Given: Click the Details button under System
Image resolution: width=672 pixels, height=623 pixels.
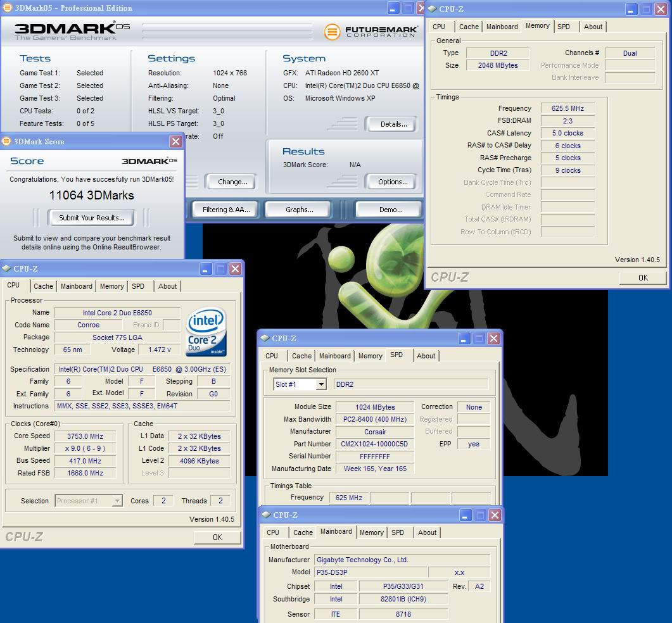Looking at the screenshot, I should 393,124.
